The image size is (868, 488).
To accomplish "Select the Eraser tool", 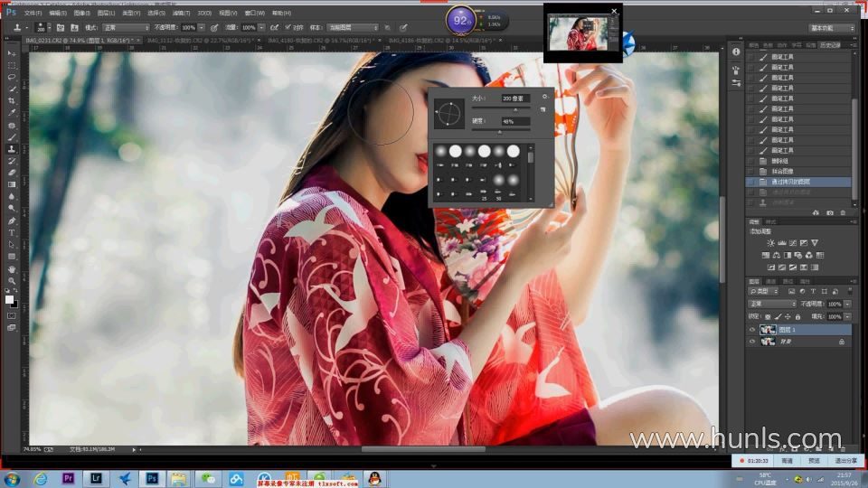I will pyautogui.click(x=12, y=173).
